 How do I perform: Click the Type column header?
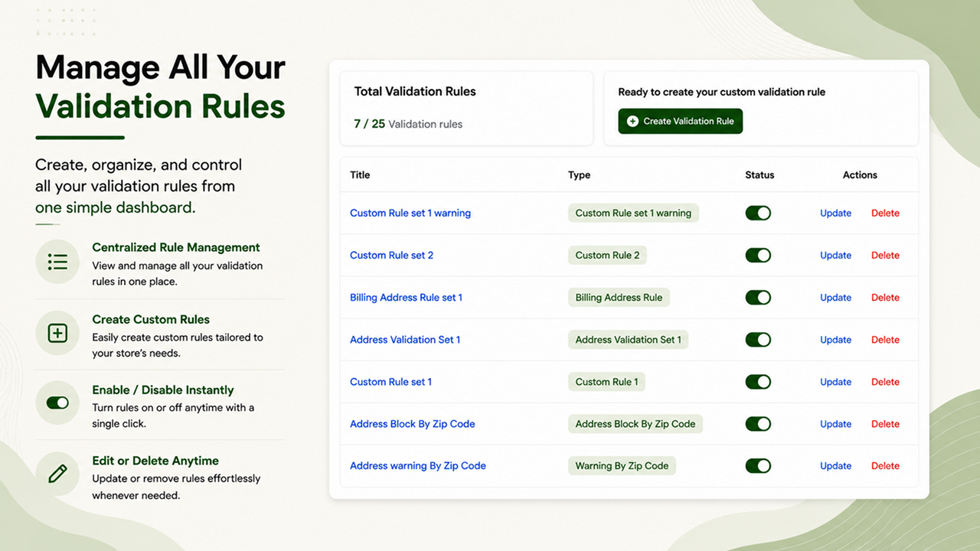point(579,174)
